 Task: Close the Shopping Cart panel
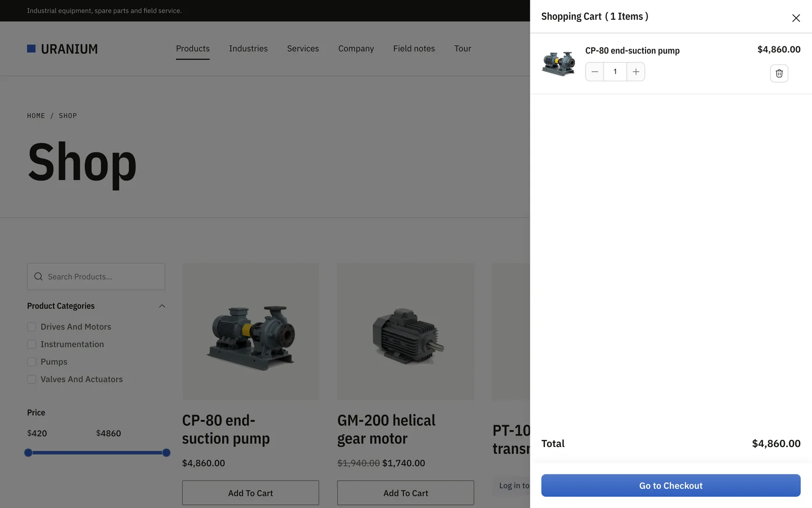(796, 18)
